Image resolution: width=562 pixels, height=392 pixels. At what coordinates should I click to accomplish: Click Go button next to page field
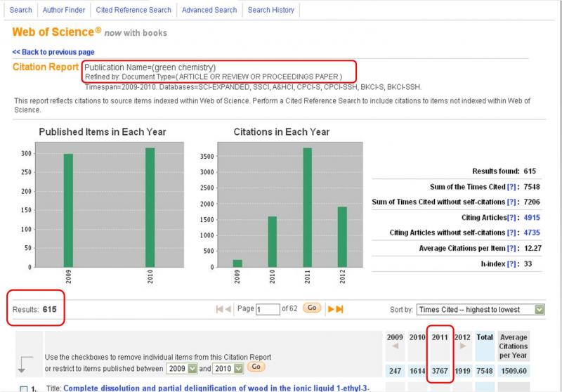(x=312, y=308)
